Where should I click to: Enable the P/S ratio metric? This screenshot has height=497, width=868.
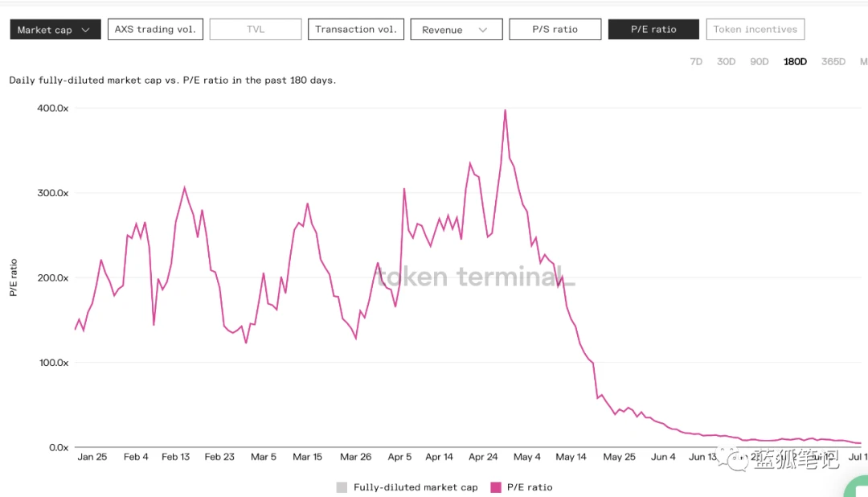click(x=555, y=30)
